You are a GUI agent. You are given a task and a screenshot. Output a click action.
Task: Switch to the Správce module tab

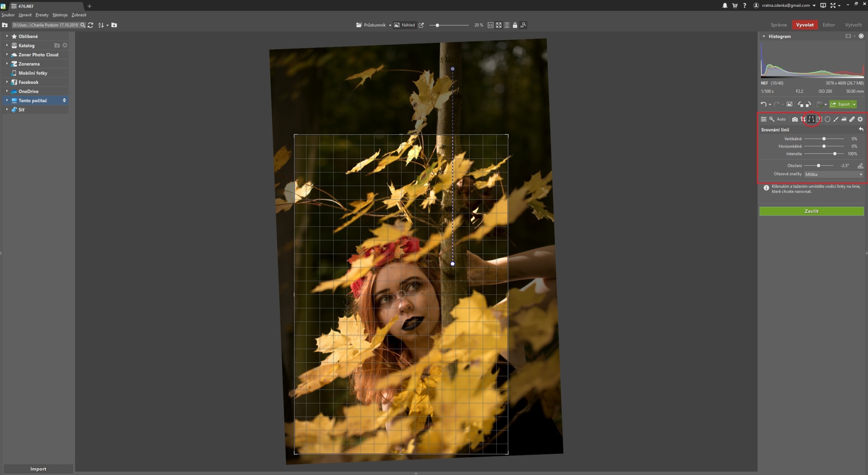tap(779, 25)
